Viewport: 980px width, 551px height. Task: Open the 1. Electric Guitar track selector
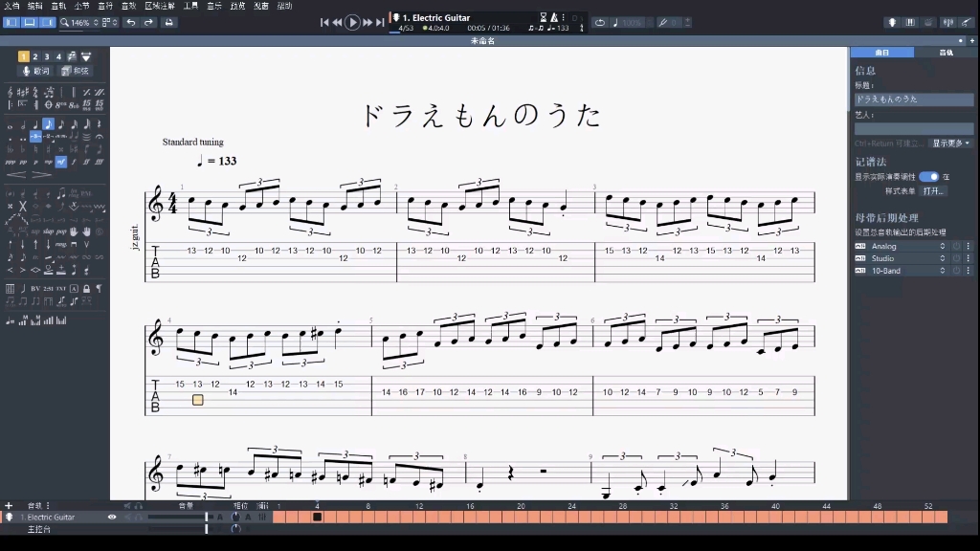[x=435, y=17]
